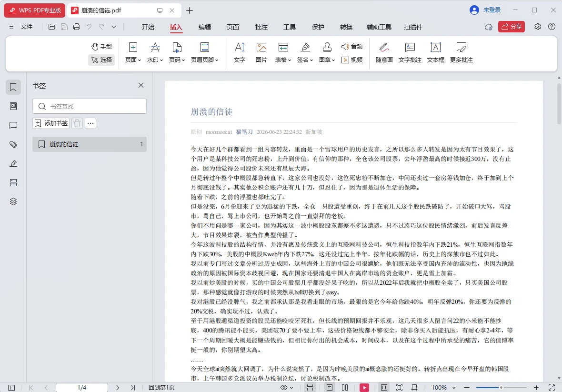This screenshot has height=392, width=562.
Task: Click 回到第1页 in status bar
Action: coord(161,387)
